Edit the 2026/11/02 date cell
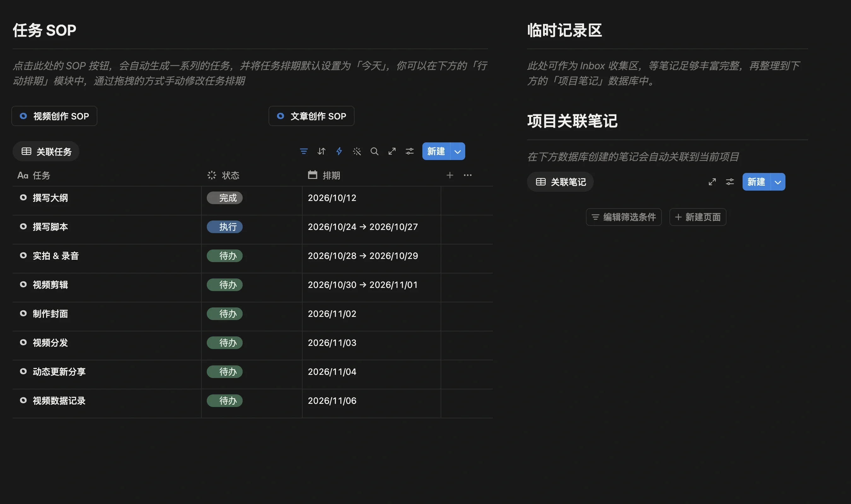 coord(371,317)
